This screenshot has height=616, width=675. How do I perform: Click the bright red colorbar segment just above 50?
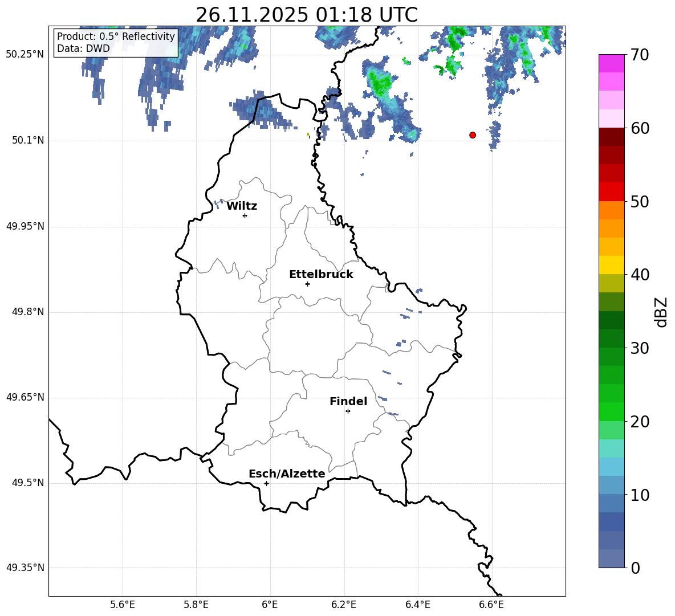point(612,192)
